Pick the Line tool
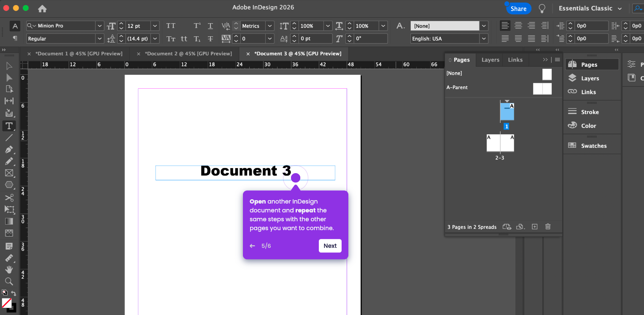This screenshot has height=315, width=644. (x=9, y=138)
